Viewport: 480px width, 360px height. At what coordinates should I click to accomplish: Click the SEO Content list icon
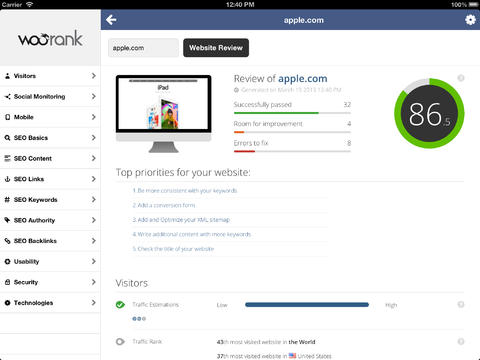coord(7,159)
